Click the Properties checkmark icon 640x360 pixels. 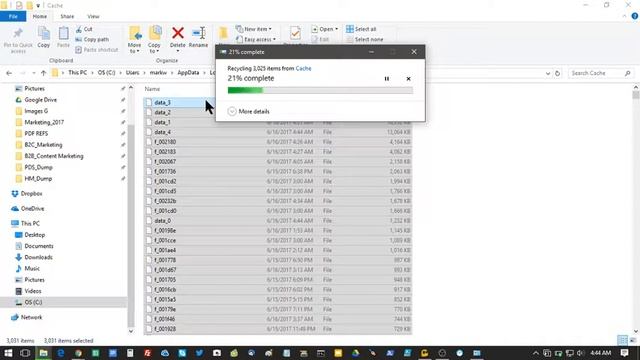coord(295,33)
